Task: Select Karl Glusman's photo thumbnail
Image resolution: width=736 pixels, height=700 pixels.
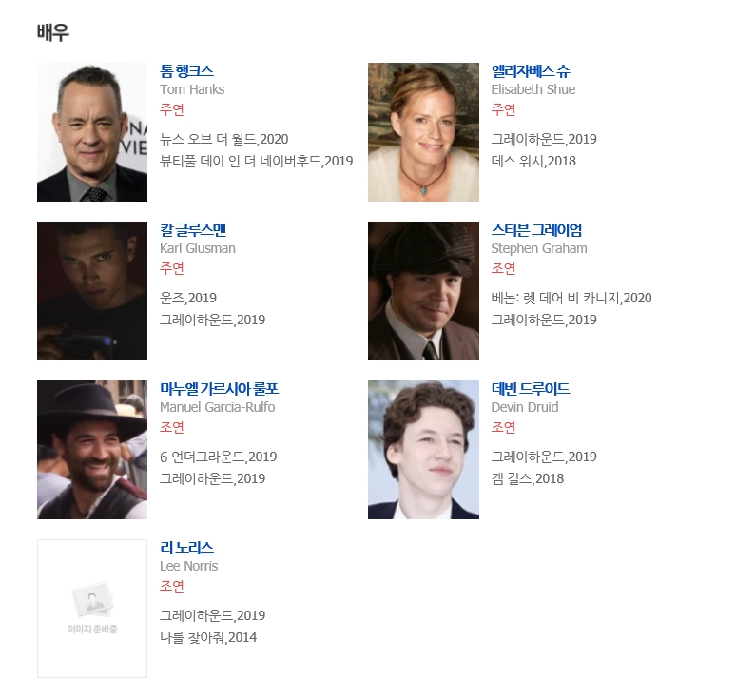Action: pos(92,291)
